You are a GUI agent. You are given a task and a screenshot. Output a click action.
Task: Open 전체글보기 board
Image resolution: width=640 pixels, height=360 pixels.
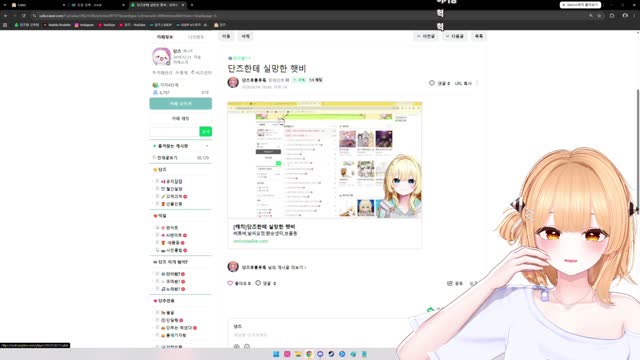[x=167, y=158]
